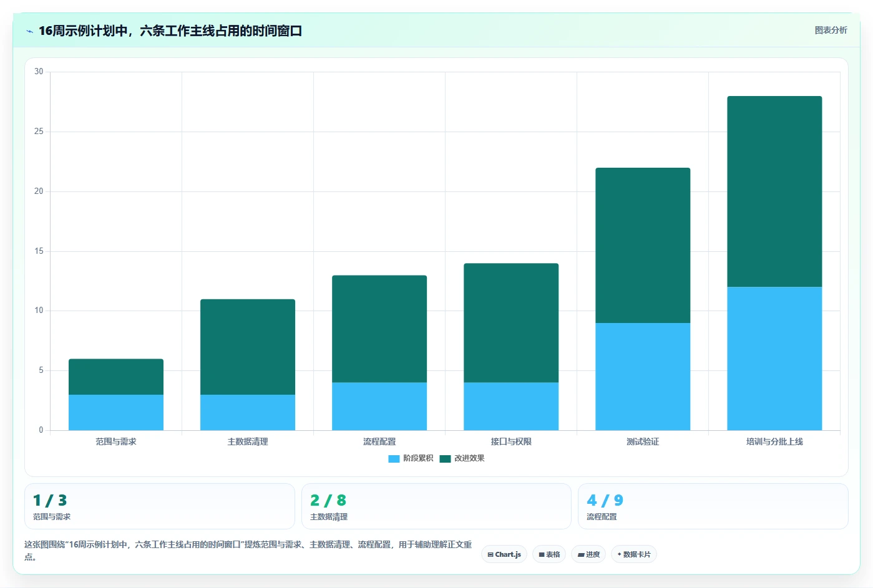Click the light blue 阶段累积 legend swatch
The width and height of the screenshot is (873, 588).
(394, 459)
